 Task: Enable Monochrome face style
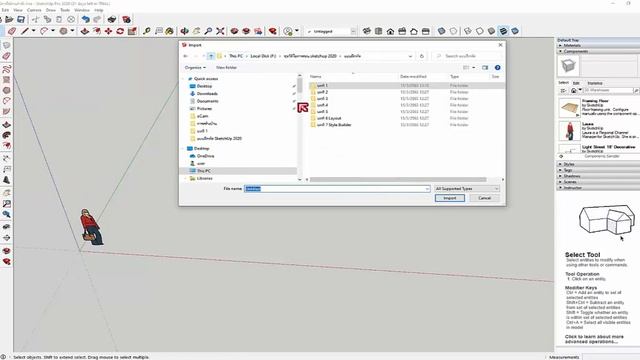click(x=515, y=31)
